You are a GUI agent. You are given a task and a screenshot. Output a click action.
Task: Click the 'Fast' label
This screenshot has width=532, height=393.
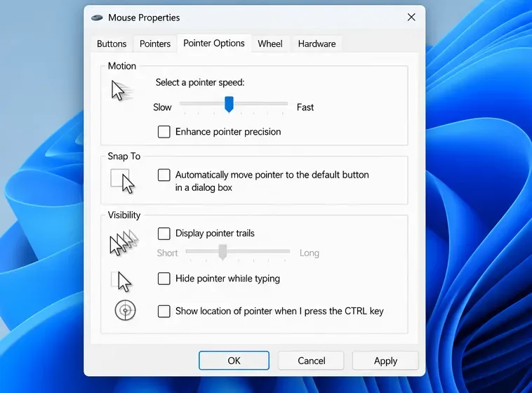pos(305,107)
